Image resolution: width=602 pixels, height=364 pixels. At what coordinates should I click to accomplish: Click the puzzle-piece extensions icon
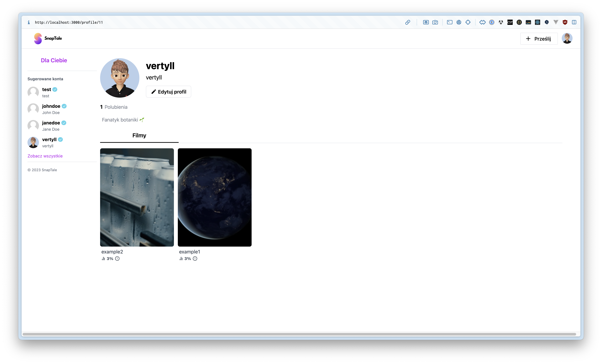click(x=482, y=22)
